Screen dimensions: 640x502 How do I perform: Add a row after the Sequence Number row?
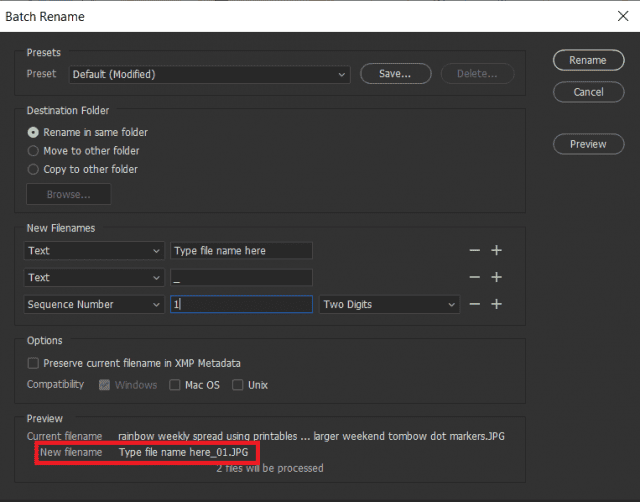click(x=496, y=304)
